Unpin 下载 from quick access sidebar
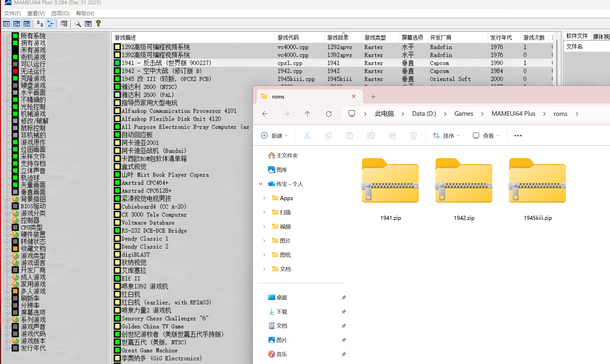 pos(344,312)
